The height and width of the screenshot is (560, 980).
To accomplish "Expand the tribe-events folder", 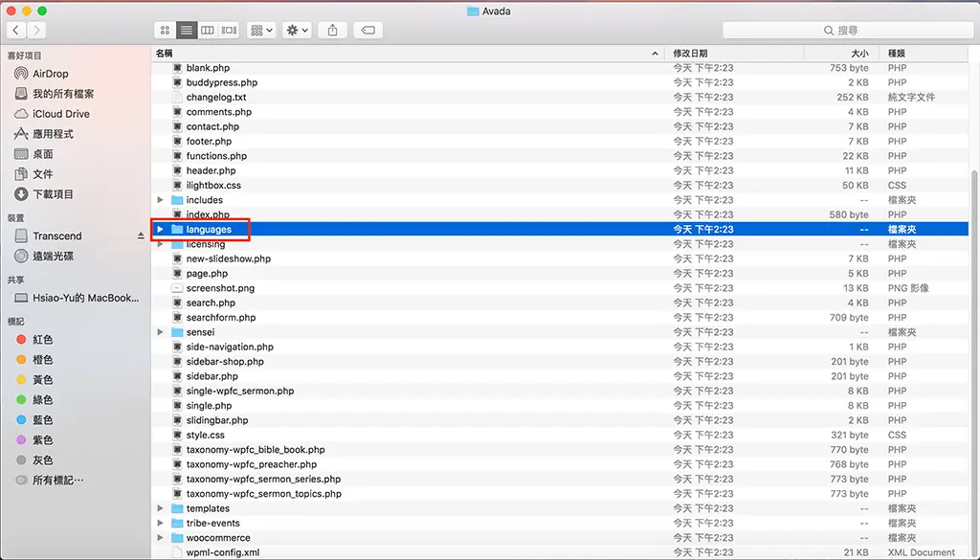I will click(x=161, y=523).
